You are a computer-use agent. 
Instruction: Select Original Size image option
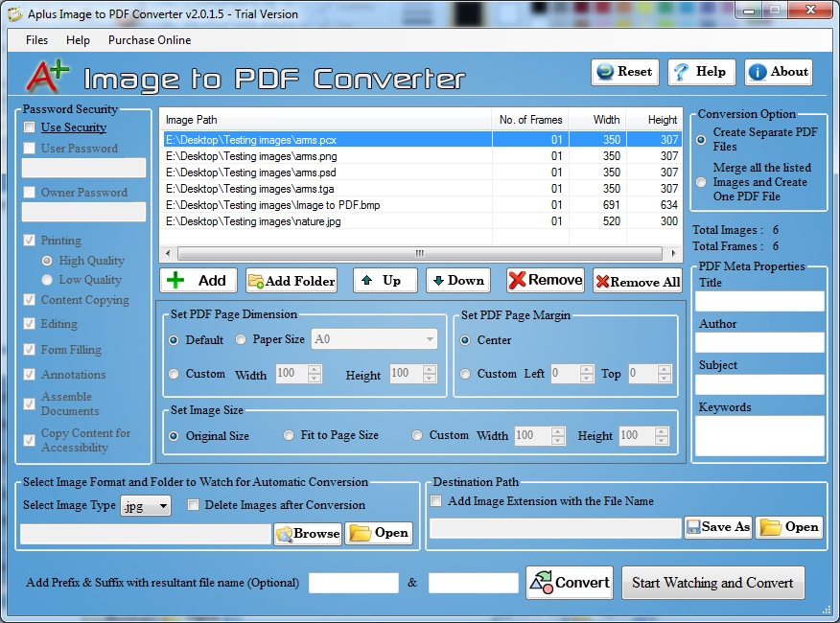(x=174, y=436)
